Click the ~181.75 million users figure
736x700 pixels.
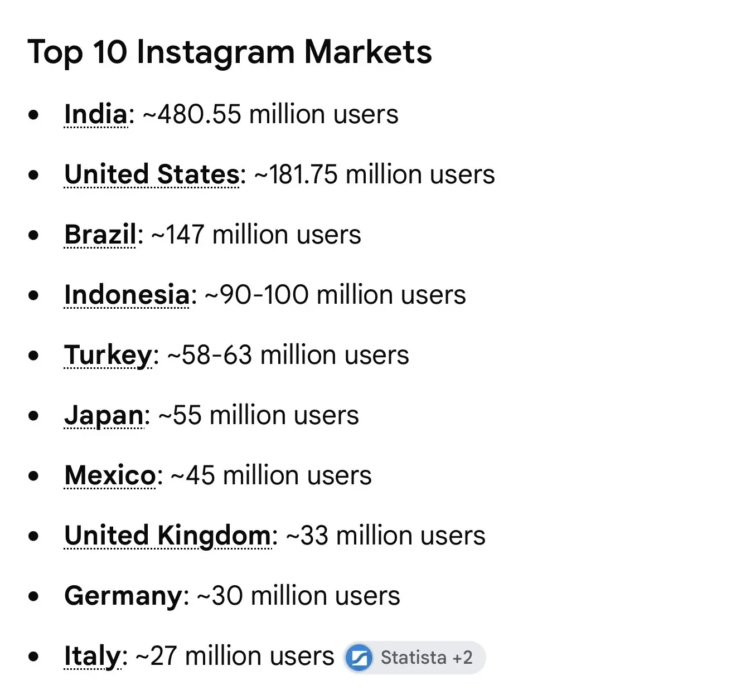click(375, 174)
